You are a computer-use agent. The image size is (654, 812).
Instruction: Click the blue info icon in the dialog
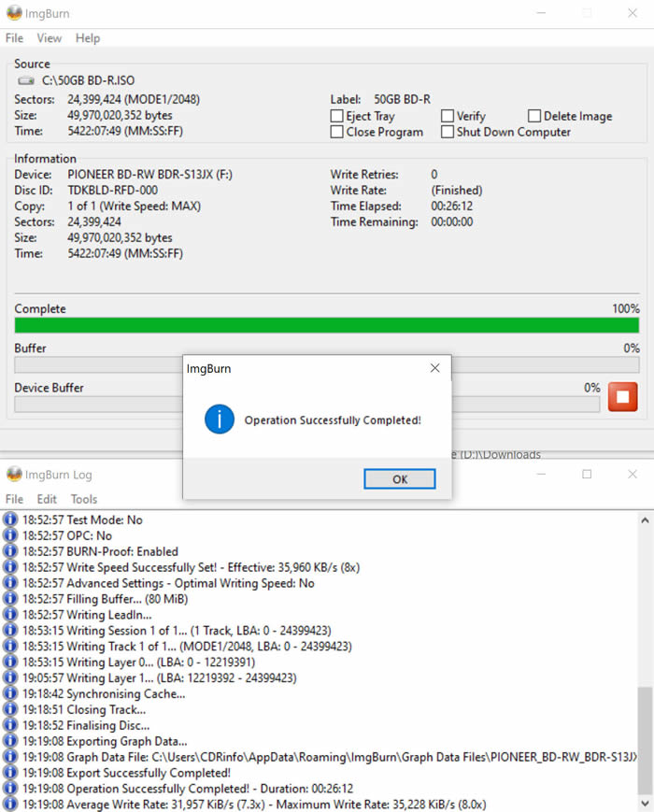(219, 419)
